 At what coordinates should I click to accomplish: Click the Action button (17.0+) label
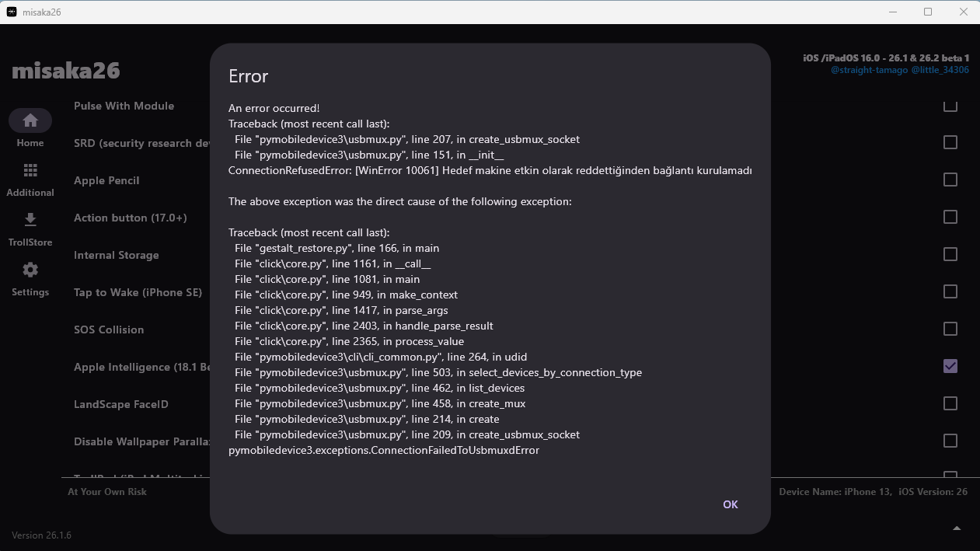[131, 218]
